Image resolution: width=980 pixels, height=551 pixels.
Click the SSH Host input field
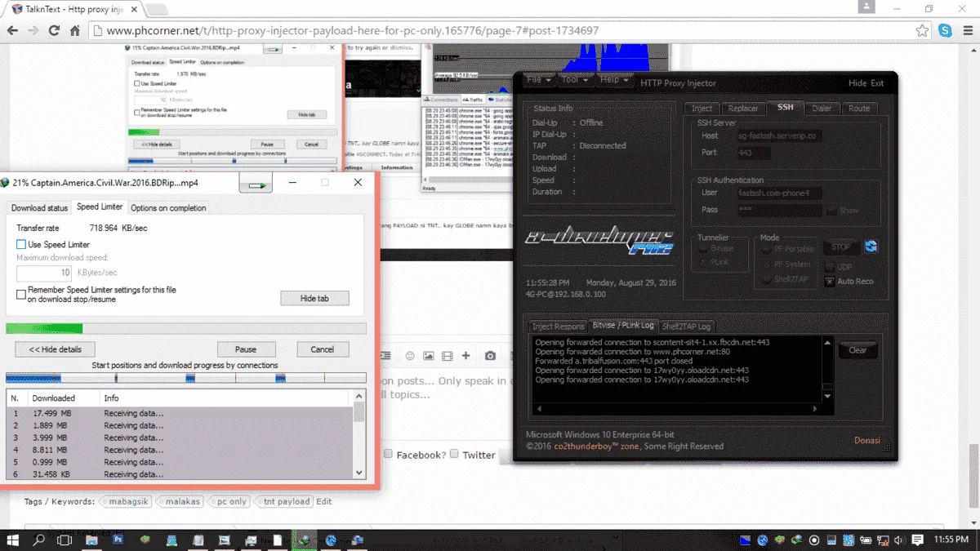(x=778, y=136)
